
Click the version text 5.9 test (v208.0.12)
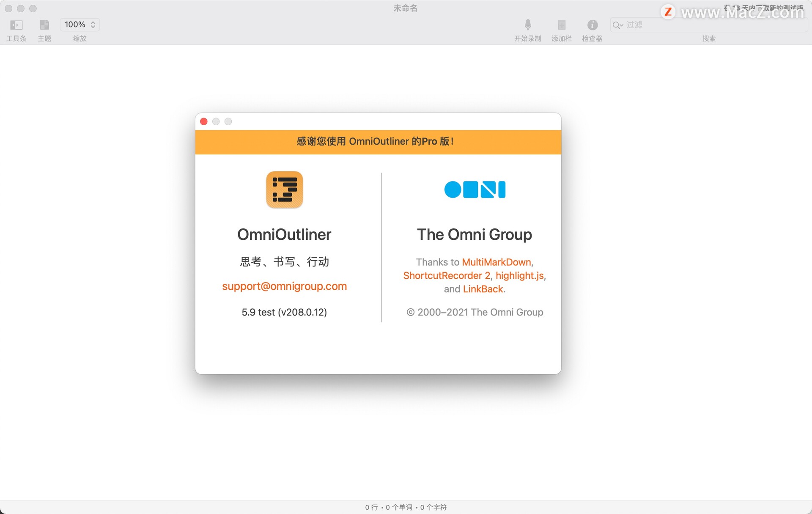[284, 312]
